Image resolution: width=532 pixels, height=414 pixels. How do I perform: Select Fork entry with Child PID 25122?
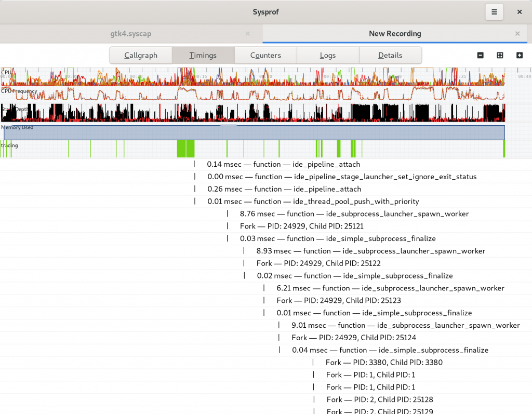click(266, 263)
